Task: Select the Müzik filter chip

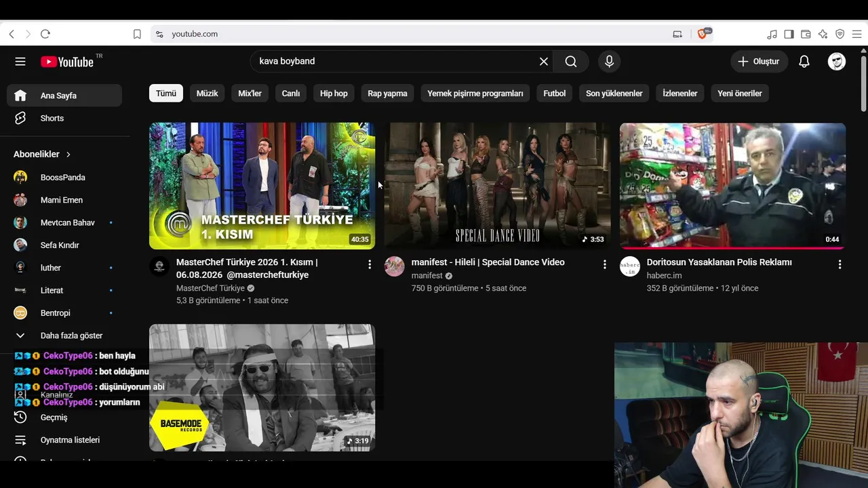Action: click(x=207, y=94)
